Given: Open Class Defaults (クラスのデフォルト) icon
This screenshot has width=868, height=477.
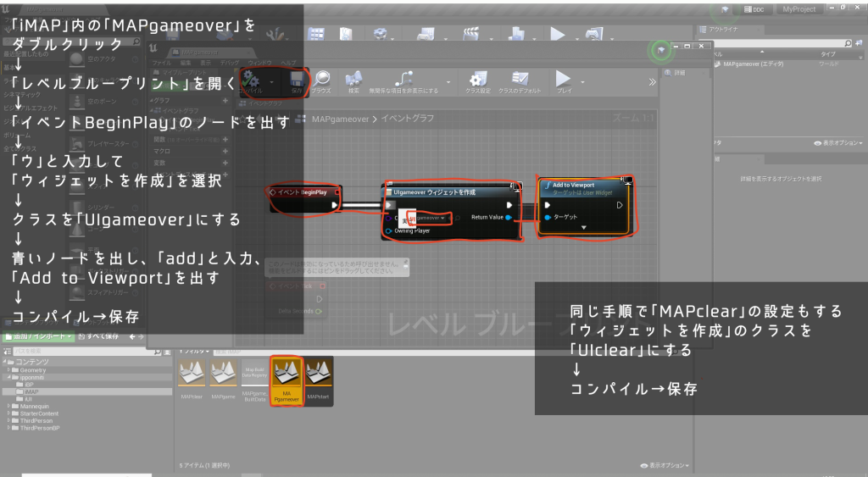Looking at the screenshot, I should (x=520, y=80).
